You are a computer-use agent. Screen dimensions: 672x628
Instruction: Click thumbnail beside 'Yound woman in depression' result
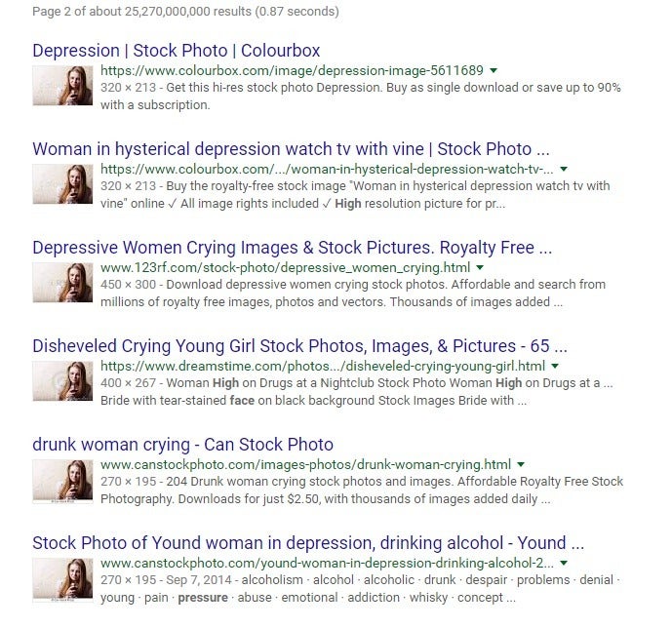(62, 580)
